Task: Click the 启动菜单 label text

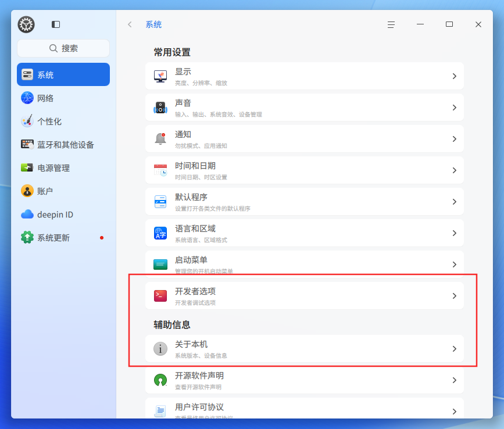Action: point(191,260)
